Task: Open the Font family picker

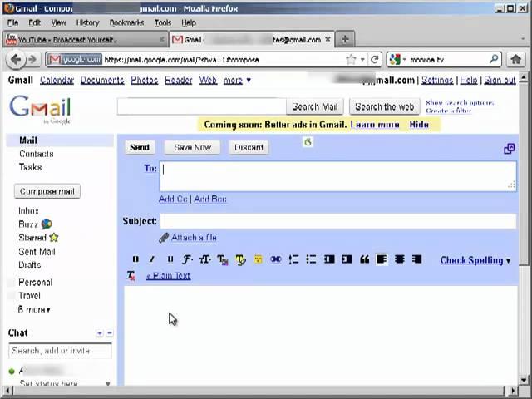Action: (187, 259)
